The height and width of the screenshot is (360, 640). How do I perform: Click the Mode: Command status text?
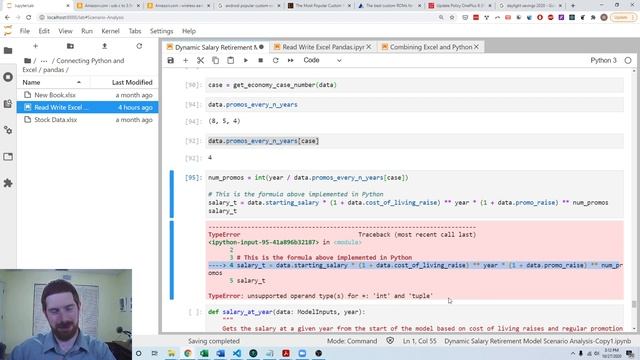[352, 341]
